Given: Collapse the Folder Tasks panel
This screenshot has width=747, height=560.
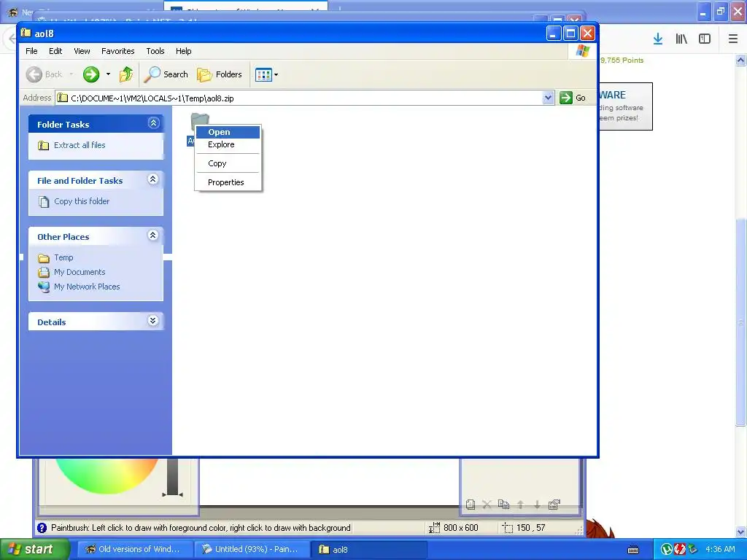Looking at the screenshot, I should point(153,123).
